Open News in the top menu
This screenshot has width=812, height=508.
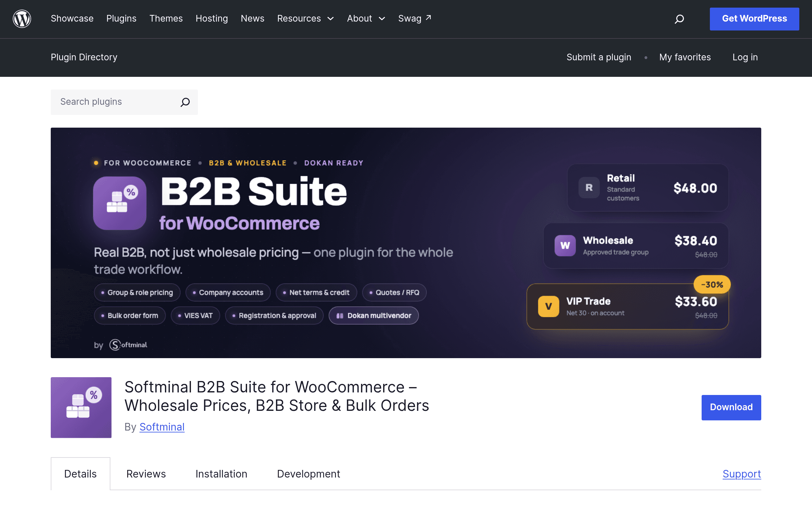[252, 18]
